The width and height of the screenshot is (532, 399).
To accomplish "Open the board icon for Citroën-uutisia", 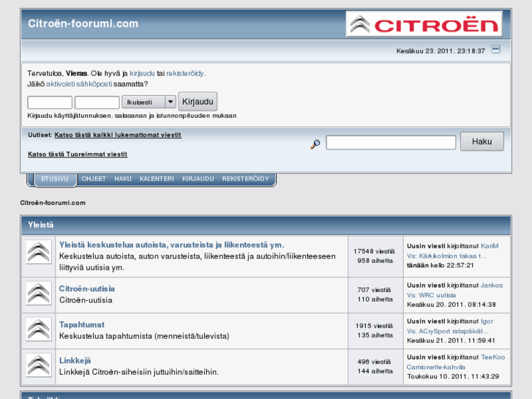I will 39,293.
